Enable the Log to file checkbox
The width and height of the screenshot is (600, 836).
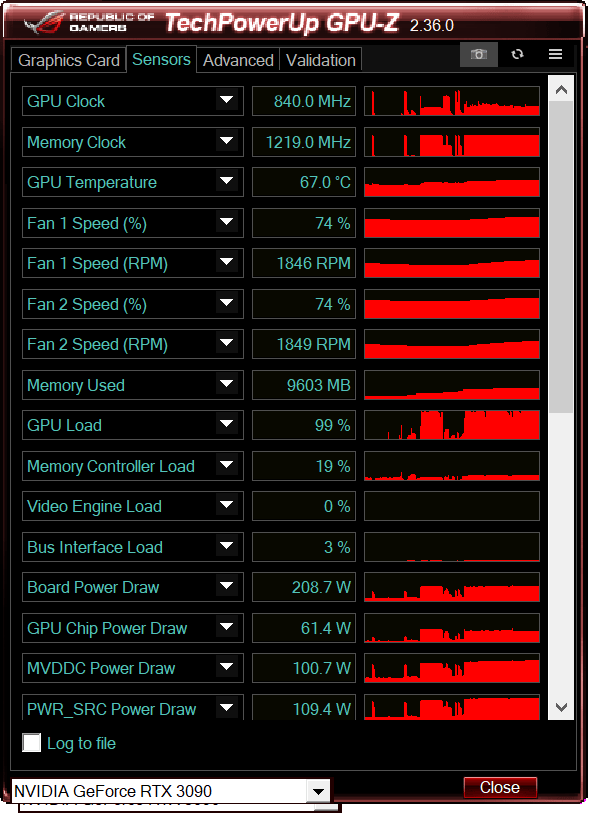coord(31,742)
